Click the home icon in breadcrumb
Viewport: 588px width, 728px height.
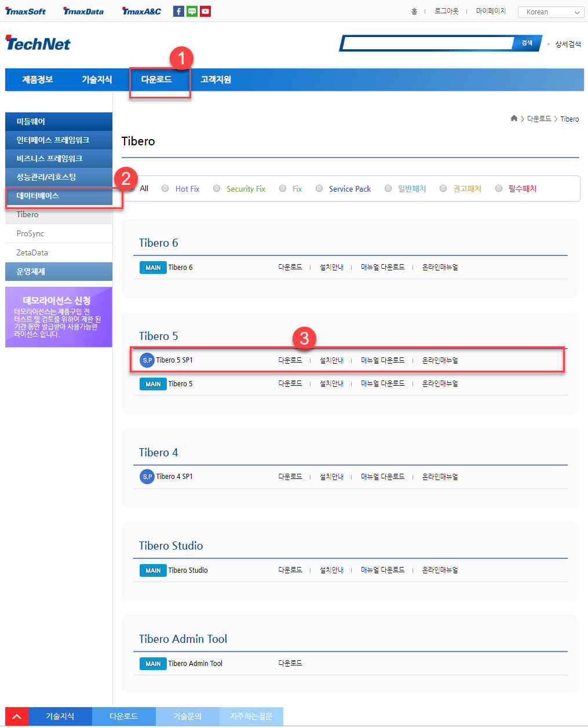(514, 118)
